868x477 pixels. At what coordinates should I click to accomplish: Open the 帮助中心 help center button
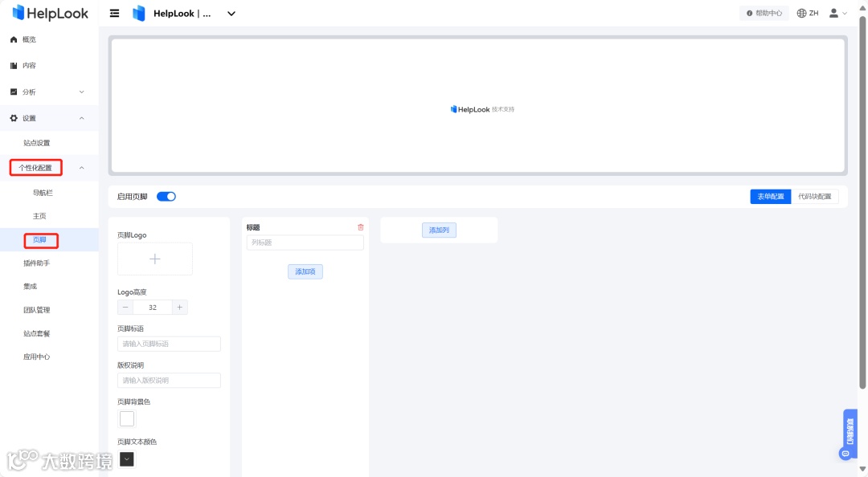(764, 14)
